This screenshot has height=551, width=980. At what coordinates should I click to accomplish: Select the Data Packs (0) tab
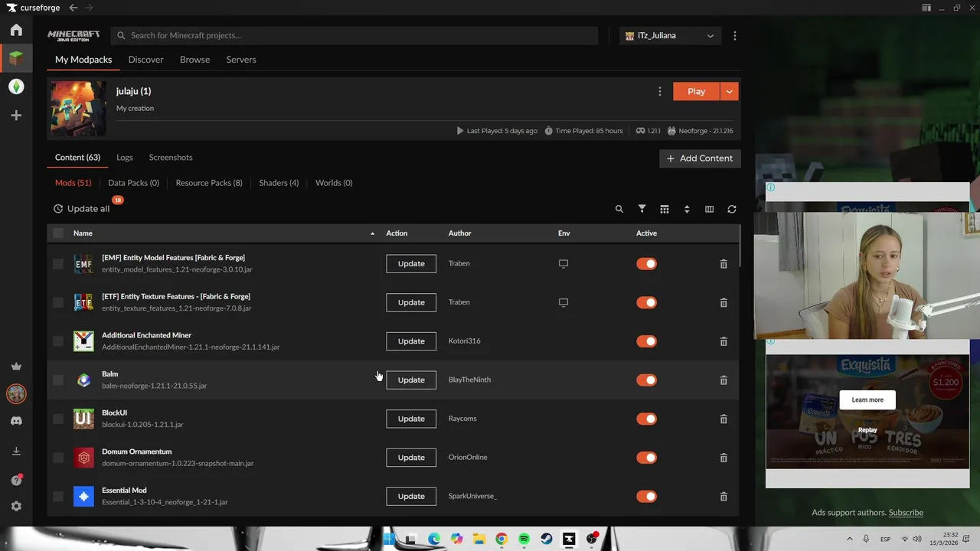[x=133, y=183]
